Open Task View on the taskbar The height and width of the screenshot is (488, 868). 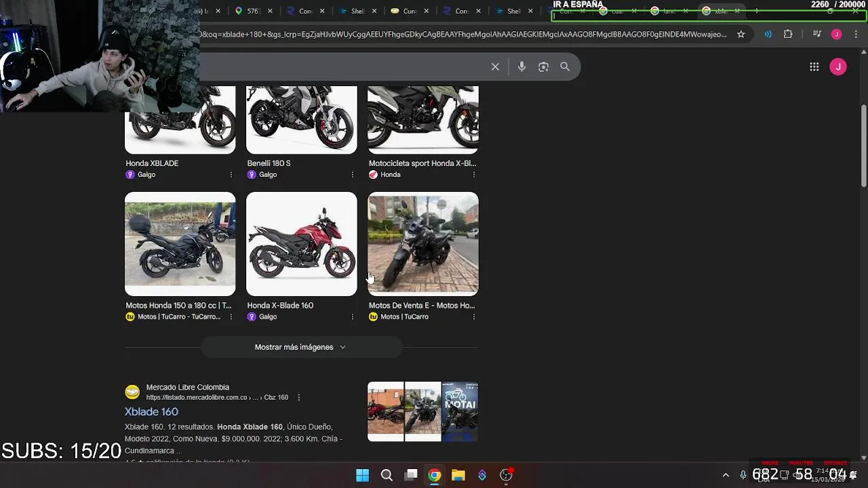[x=411, y=475]
